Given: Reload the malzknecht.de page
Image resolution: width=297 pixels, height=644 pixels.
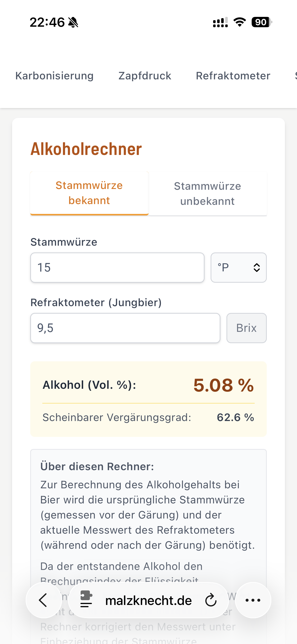Looking at the screenshot, I should (211, 600).
